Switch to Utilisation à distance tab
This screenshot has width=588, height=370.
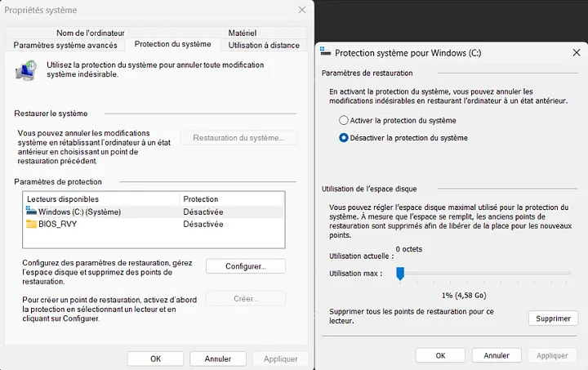pos(263,45)
